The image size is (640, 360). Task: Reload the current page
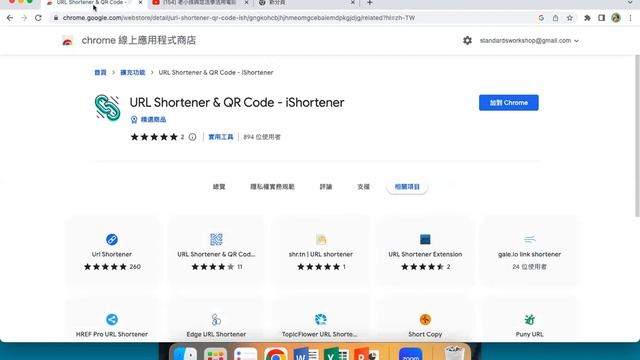(38, 18)
